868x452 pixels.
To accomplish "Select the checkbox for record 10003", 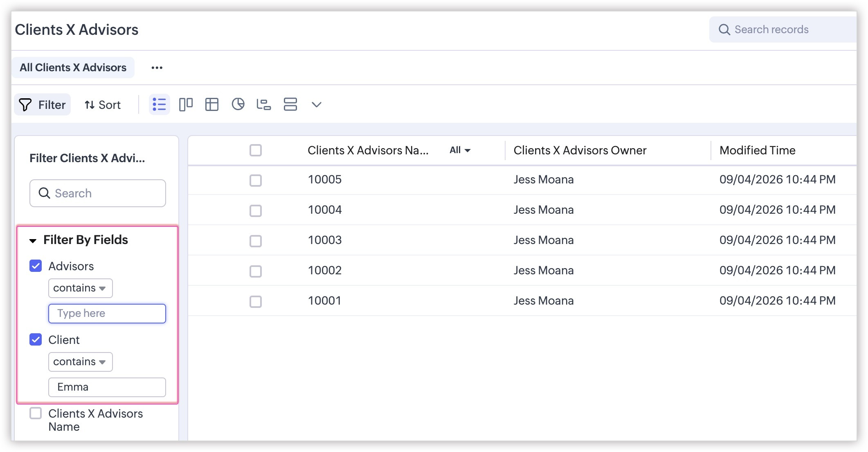I will 256,241.
